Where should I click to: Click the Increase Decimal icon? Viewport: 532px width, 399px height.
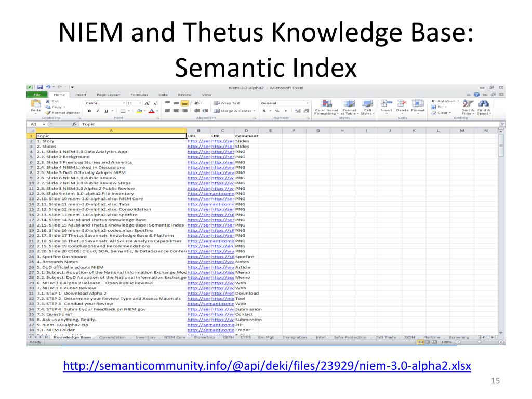pos(298,111)
